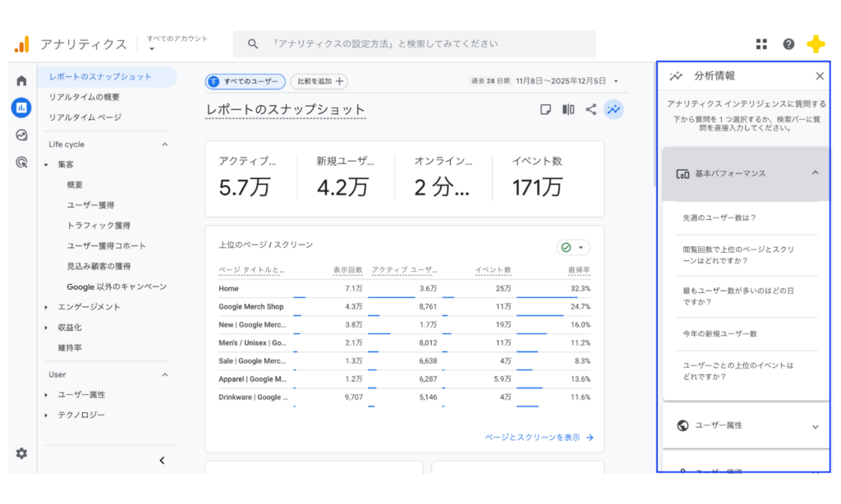841x504 pixels.
Task: Share this report via the share icon
Action: [x=591, y=109]
